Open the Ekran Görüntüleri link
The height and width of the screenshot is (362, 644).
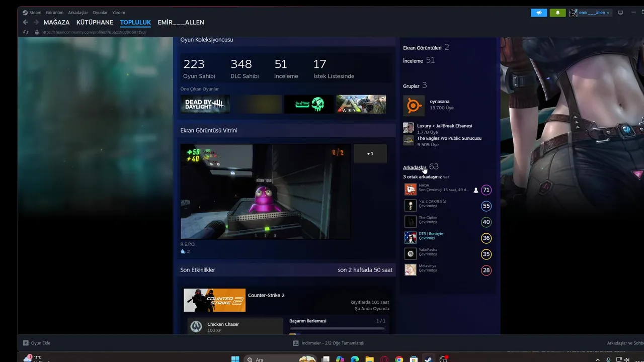click(422, 48)
